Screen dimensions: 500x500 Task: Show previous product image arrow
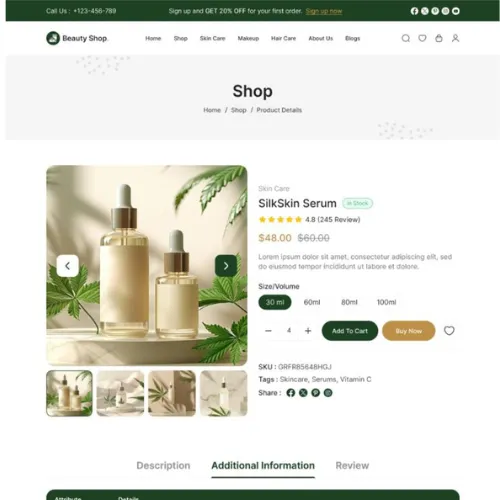tap(68, 266)
